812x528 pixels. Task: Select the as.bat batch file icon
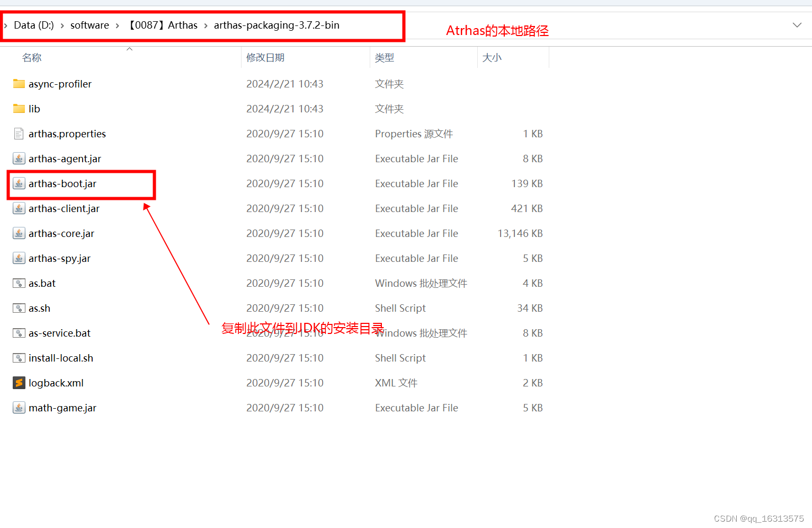click(x=19, y=283)
